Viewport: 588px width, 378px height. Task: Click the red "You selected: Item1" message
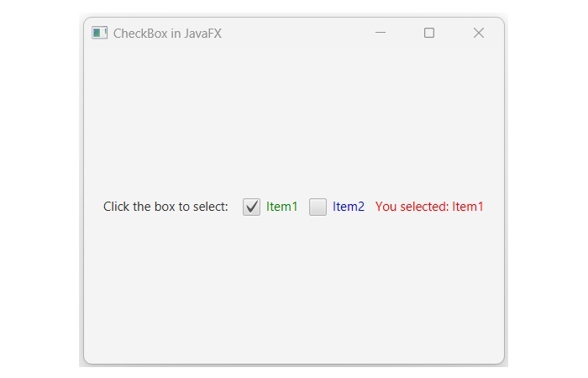click(x=429, y=207)
